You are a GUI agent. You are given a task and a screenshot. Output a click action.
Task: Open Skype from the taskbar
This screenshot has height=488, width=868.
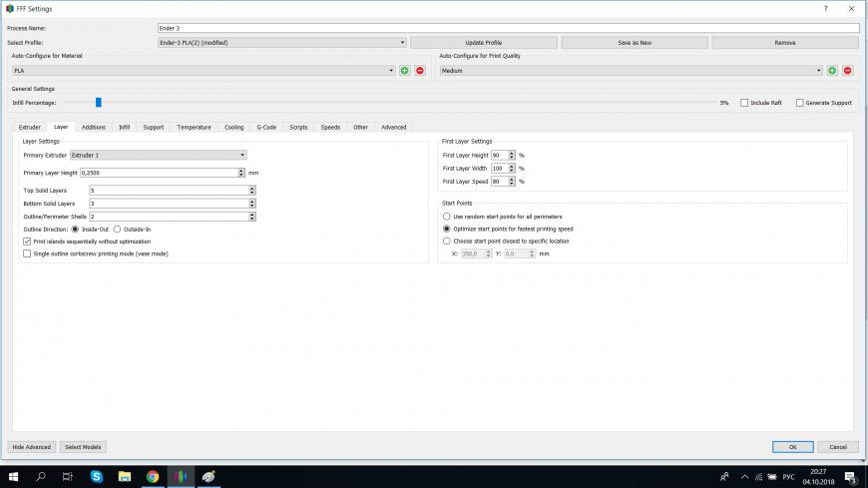(x=97, y=476)
